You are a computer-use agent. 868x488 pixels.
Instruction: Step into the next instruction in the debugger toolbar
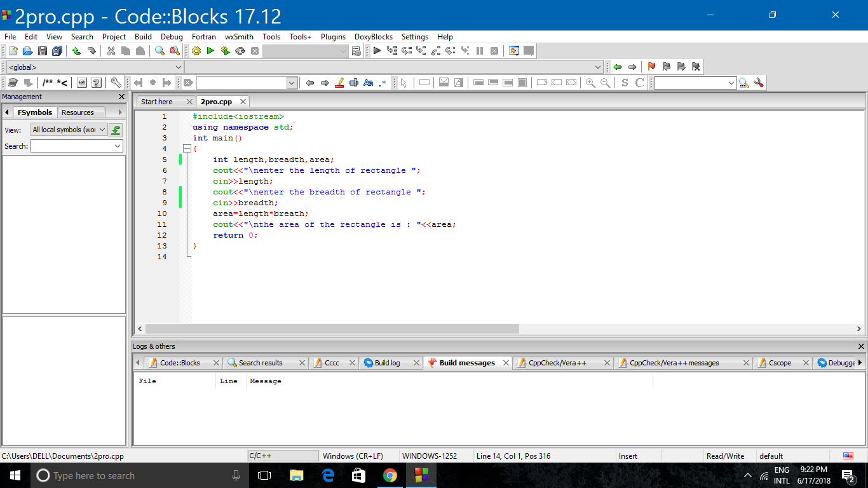[x=421, y=51]
